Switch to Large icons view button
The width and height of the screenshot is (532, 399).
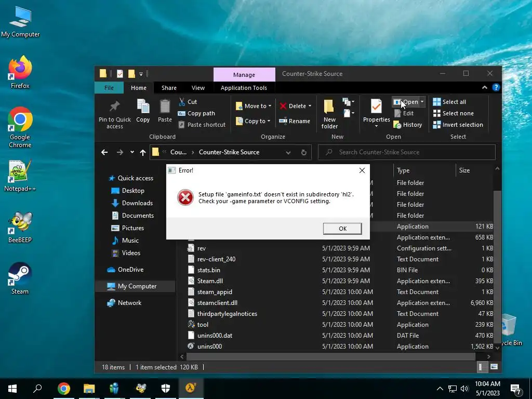click(x=494, y=367)
